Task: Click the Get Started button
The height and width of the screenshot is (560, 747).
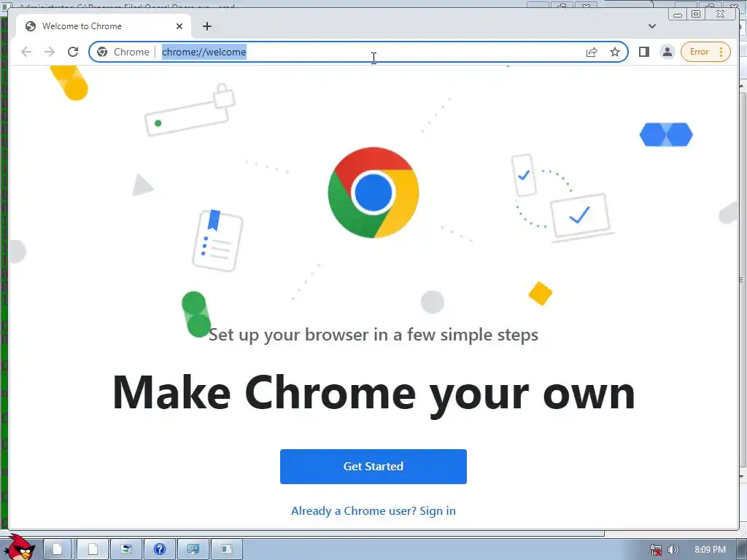Action: 373,467
